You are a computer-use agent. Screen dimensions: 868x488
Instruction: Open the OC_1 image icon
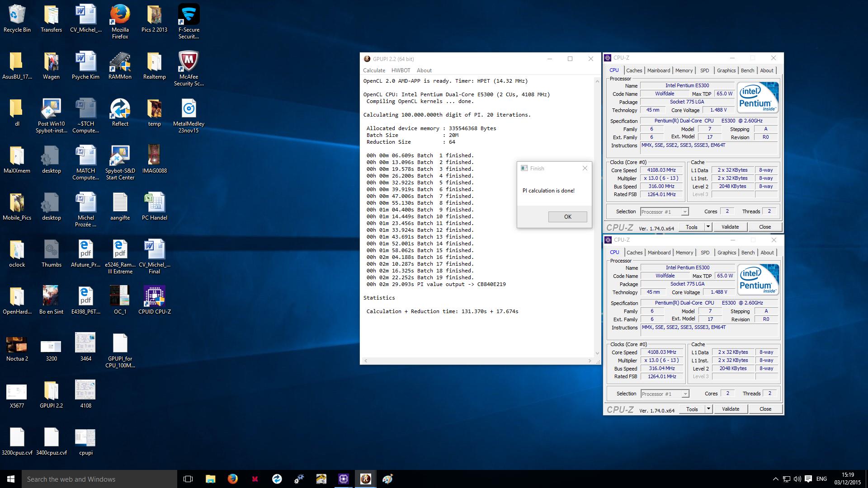[120, 300]
